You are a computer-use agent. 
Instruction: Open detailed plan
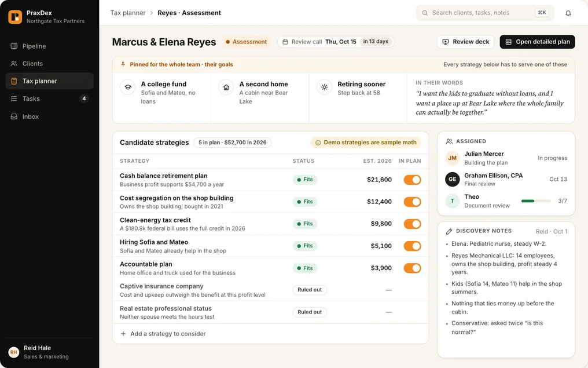pos(538,42)
